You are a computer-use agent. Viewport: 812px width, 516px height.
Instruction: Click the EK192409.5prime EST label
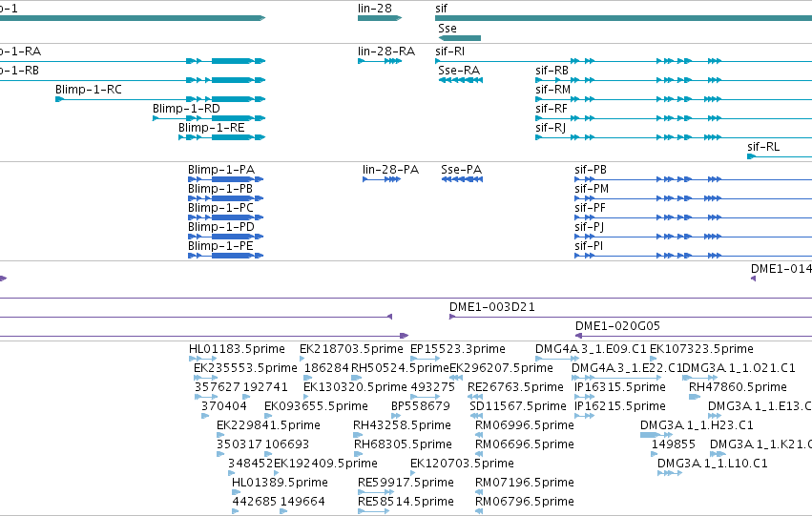click(x=325, y=464)
